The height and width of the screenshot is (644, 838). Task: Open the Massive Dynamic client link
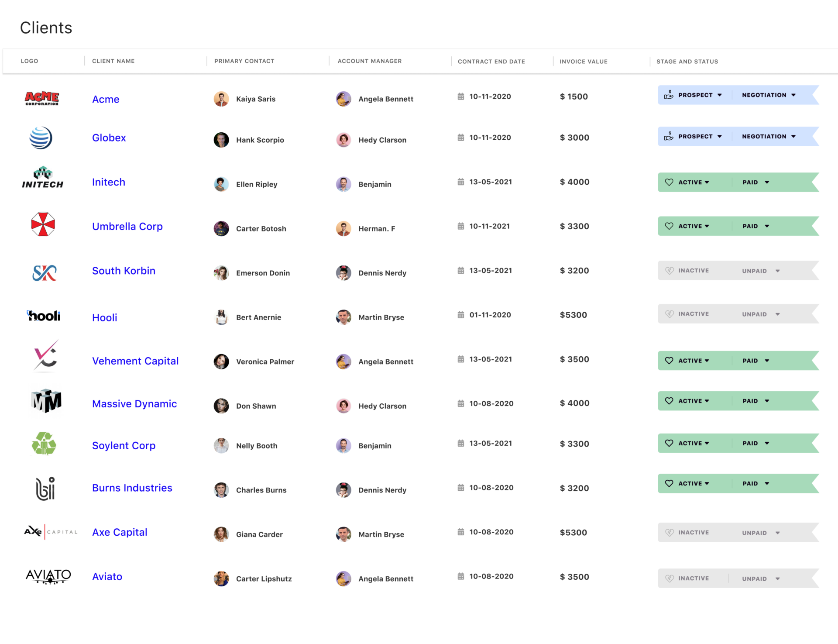pos(134,403)
